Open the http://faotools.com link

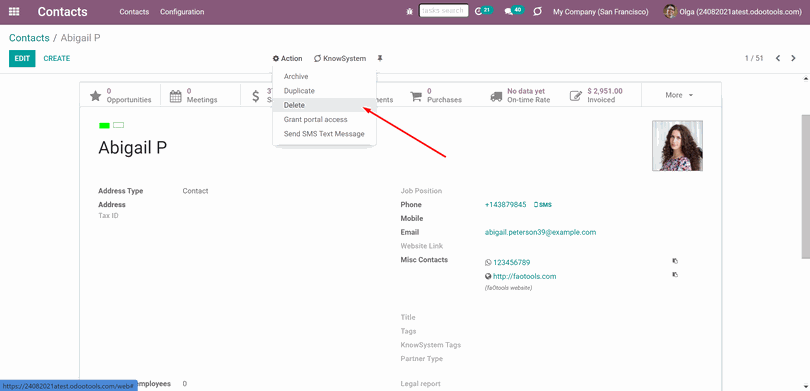click(x=525, y=277)
